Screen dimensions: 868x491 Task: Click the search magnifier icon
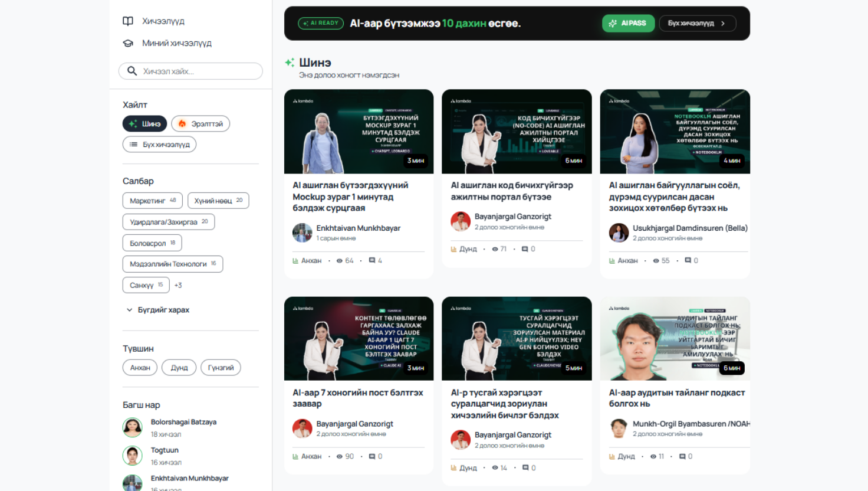click(x=132, y=71)
